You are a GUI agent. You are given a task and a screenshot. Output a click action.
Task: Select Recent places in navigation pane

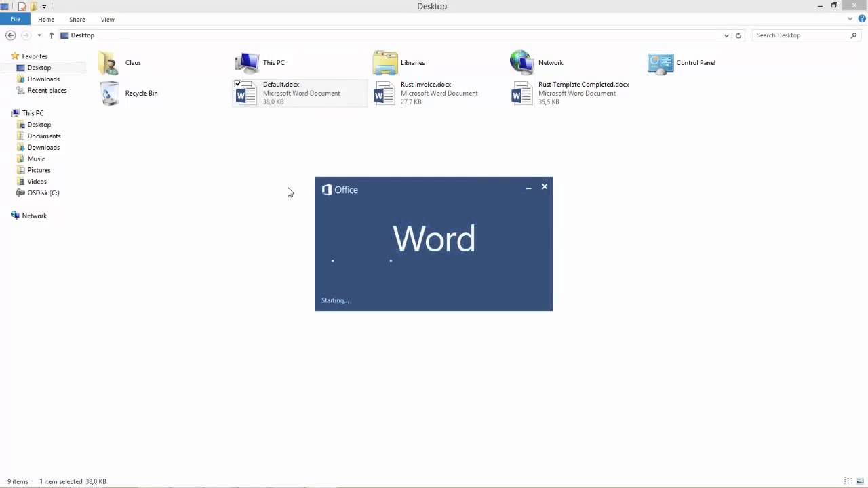pos(47,91)
